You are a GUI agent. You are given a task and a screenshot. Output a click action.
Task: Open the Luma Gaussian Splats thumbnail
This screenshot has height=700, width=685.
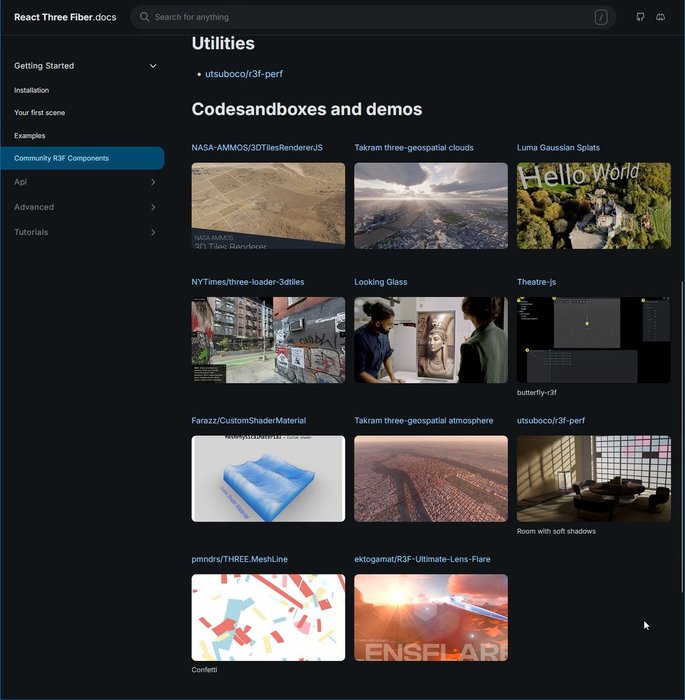point(594,206)
